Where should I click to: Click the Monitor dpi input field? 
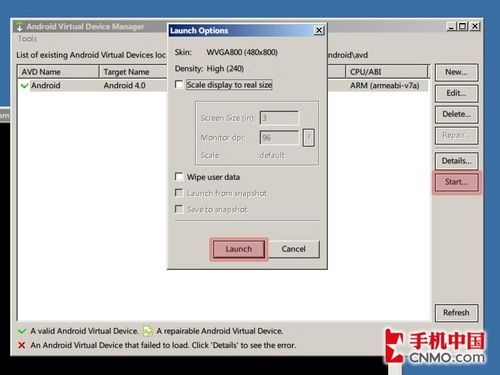click(279, 137)
